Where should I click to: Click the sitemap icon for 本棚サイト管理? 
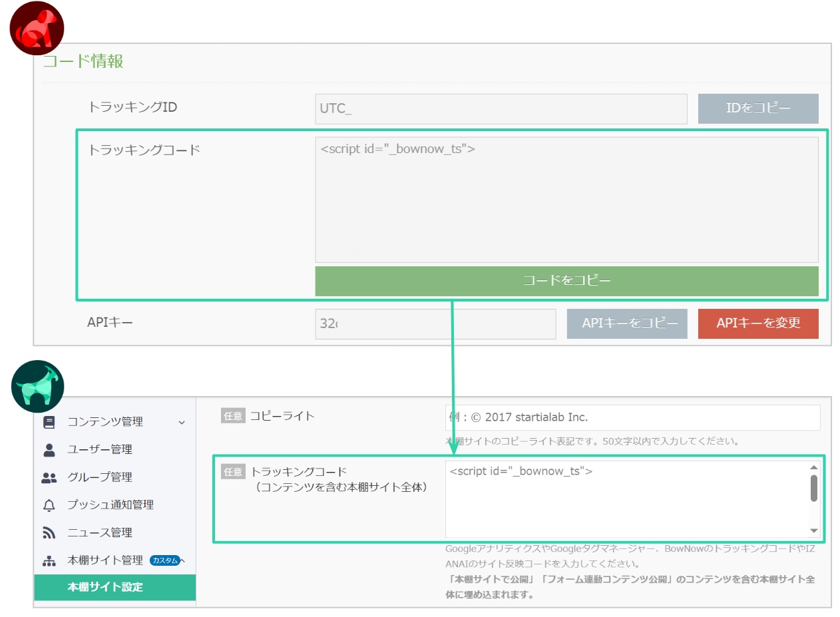tap(49, 561)
